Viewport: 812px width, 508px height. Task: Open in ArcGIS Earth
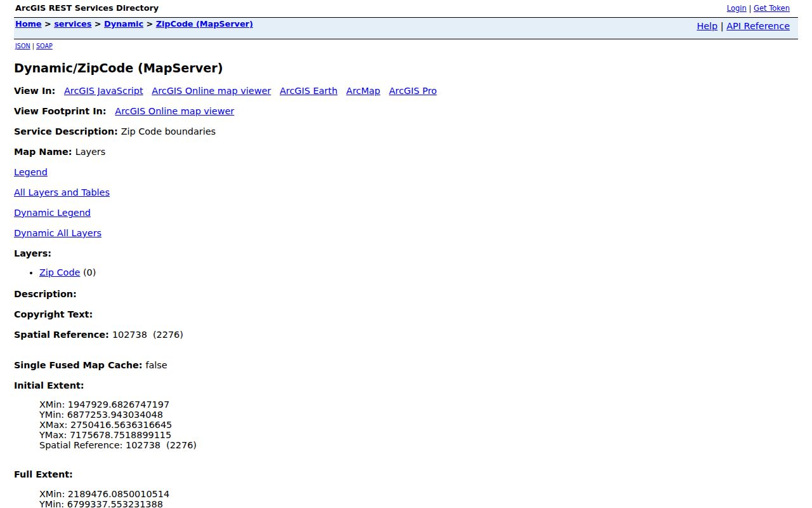point(308,91)
